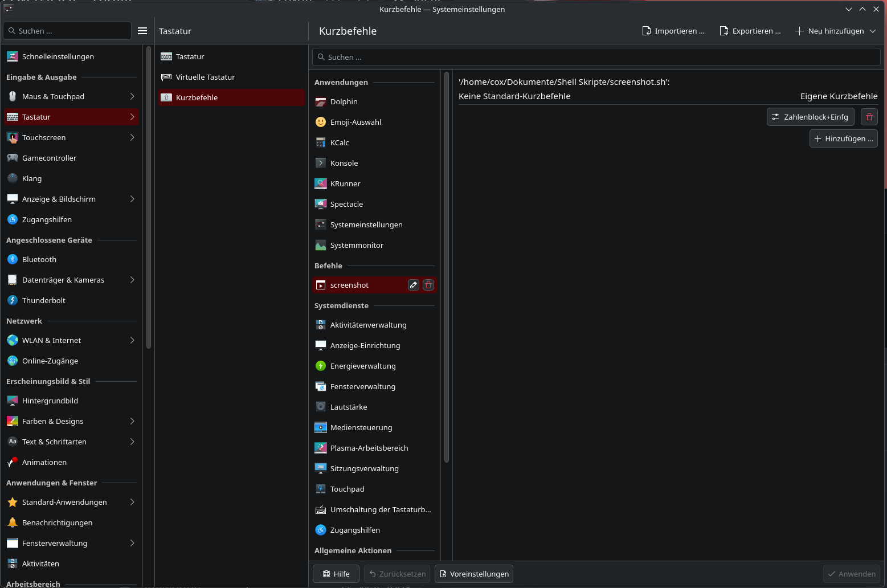The image size is (887, 588).
Task: Click the shortcuts list vertical scrollbar
Action: point(446,268)
